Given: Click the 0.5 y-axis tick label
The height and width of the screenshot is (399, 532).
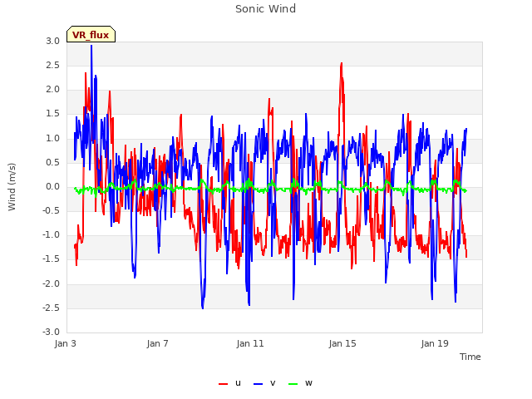Looking at the screenshot, I should pyautogui.click(x=52, y=163).
